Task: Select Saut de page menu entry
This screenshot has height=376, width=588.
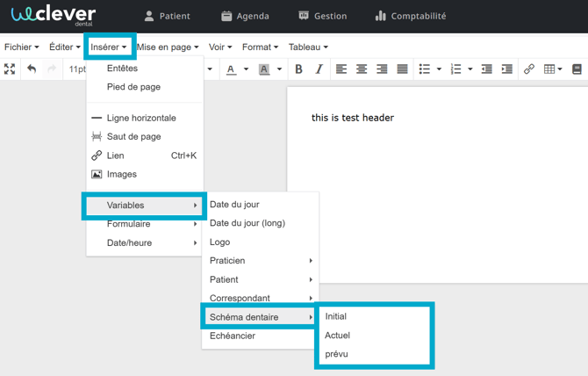Action: point(133,136)
